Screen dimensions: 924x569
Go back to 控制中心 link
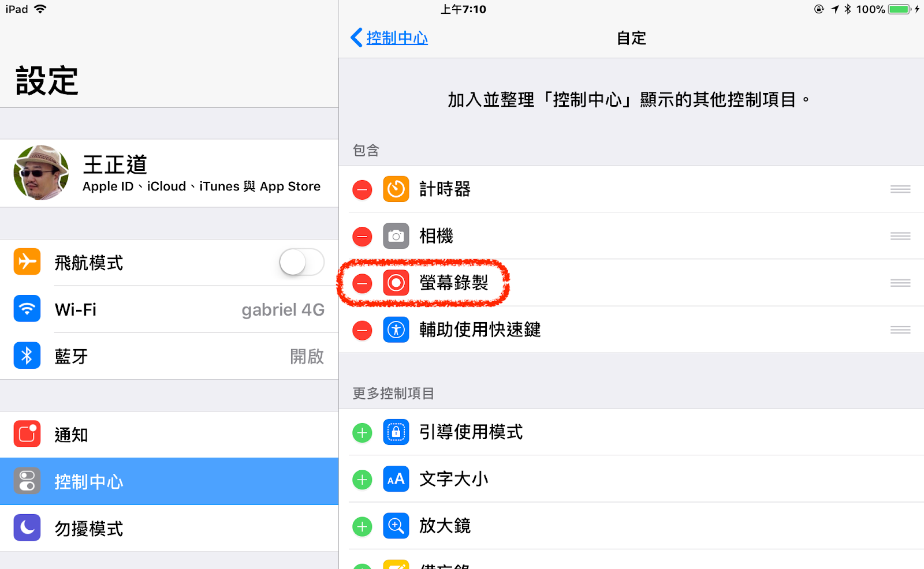click(x=397, y=38)
